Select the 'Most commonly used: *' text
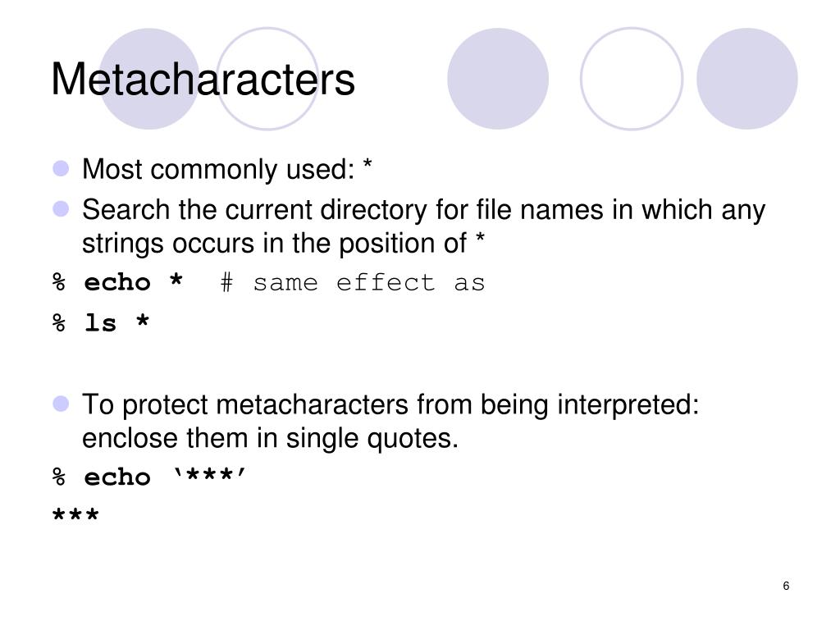The height and width of the screenshot is (630, 840). point(226,169)
